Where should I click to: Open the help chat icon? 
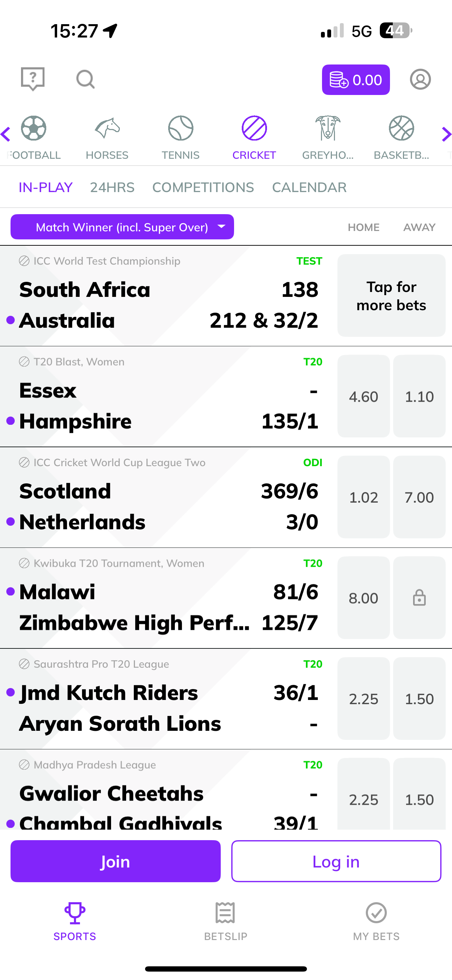(x=33, y=79)
